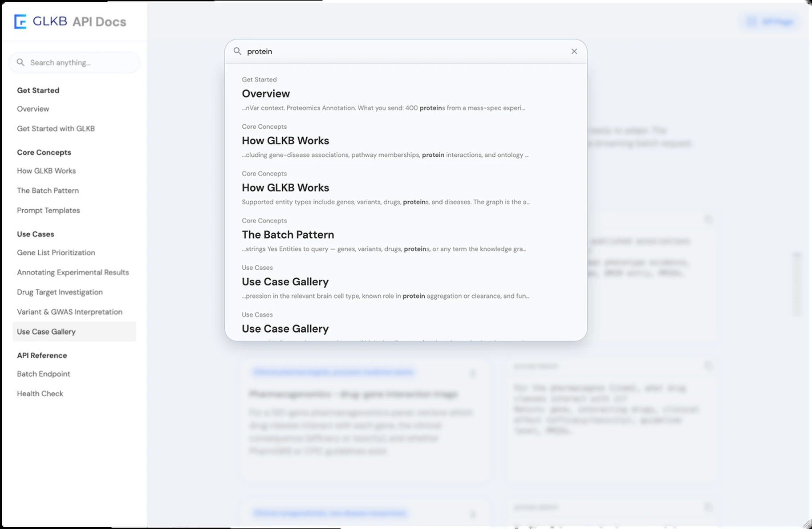
Task: Open How GLKB Works in the sidebar
Action: (x=46, y=171)
